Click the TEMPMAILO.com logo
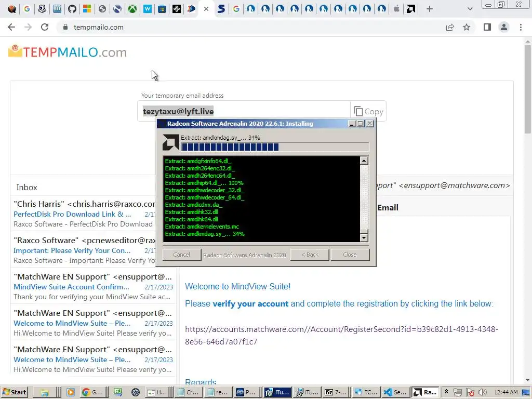The height and width of the screenshot is (399, 532). point(68,52)
